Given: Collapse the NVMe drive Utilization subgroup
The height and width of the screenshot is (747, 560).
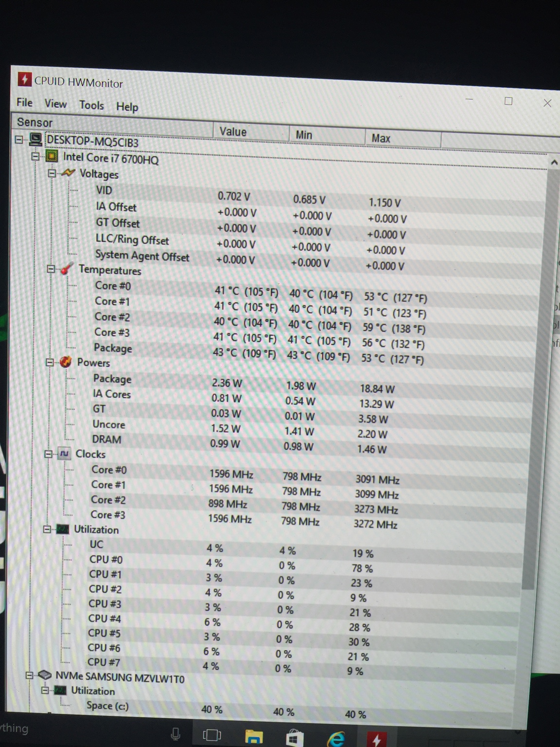Looking at the screenshot, I should pyautogui.click(x=45, y=690).
